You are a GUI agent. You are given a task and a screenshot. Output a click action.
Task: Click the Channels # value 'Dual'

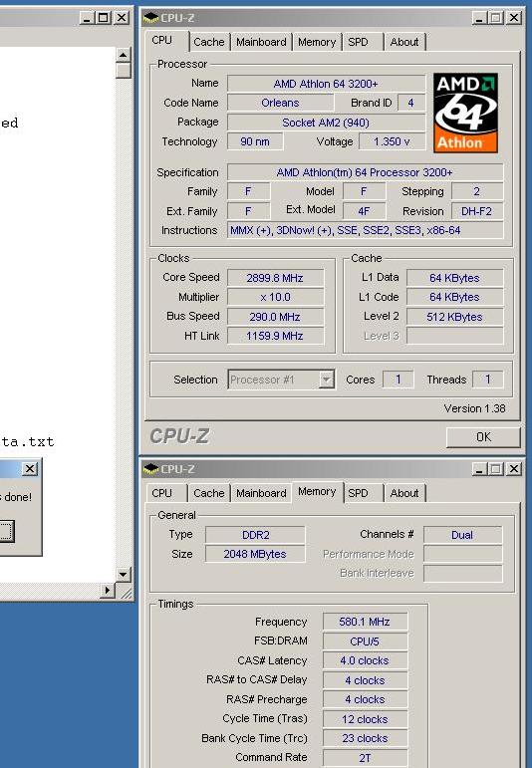(462, 534)
